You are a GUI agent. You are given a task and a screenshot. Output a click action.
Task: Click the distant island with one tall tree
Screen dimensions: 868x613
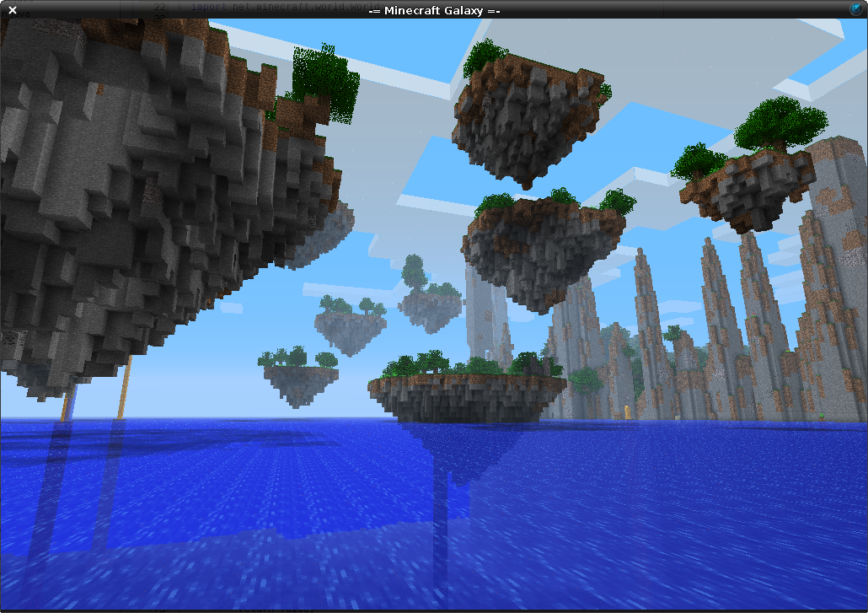(x=428, y=304)
